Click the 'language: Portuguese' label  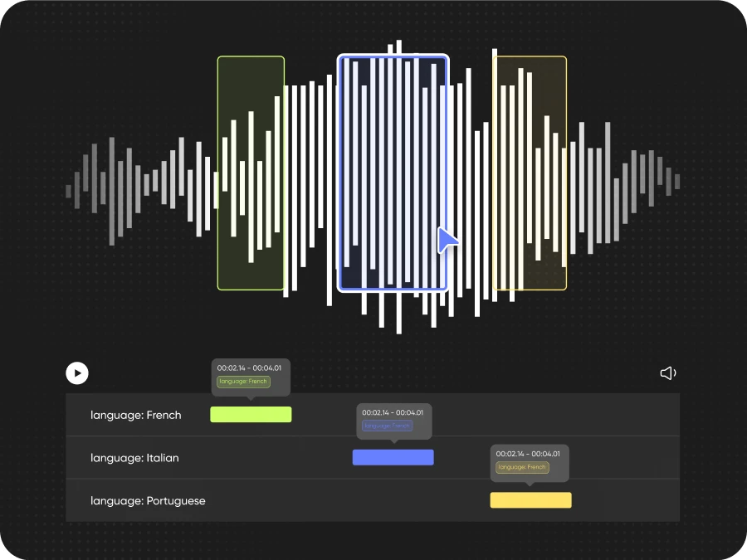coord(147,500)
